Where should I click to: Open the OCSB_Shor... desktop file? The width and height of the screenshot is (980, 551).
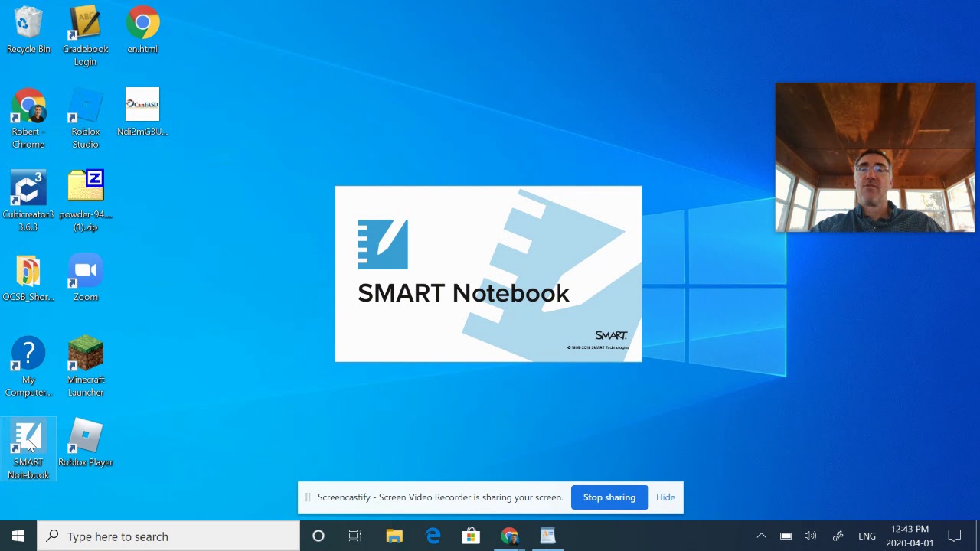point(28,278)
